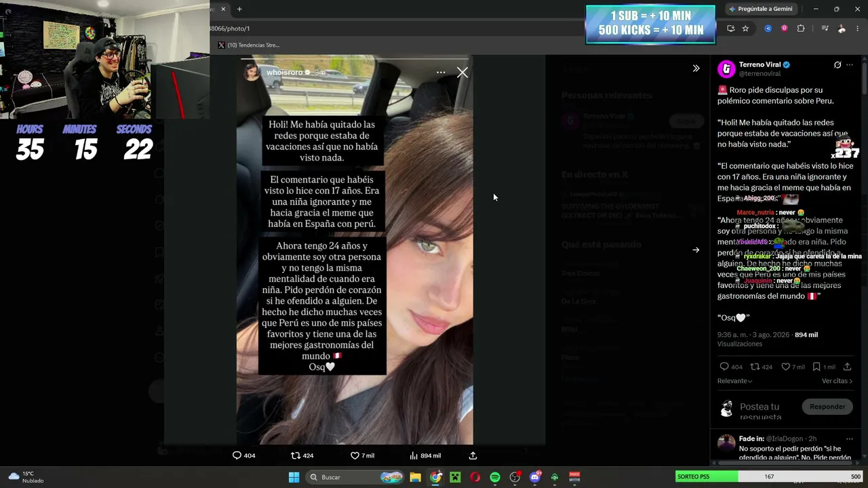The image size is (868, 488).
Task: Launch Minecraft icon in taskbar
Action: click(x=455, y=477)
